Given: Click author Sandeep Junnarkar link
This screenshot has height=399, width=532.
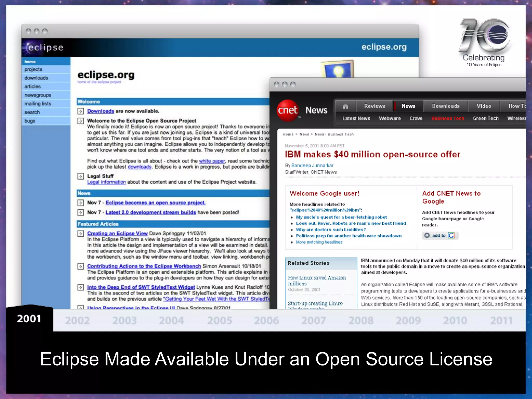Looking at the screenshot, I should coord(312,165).
